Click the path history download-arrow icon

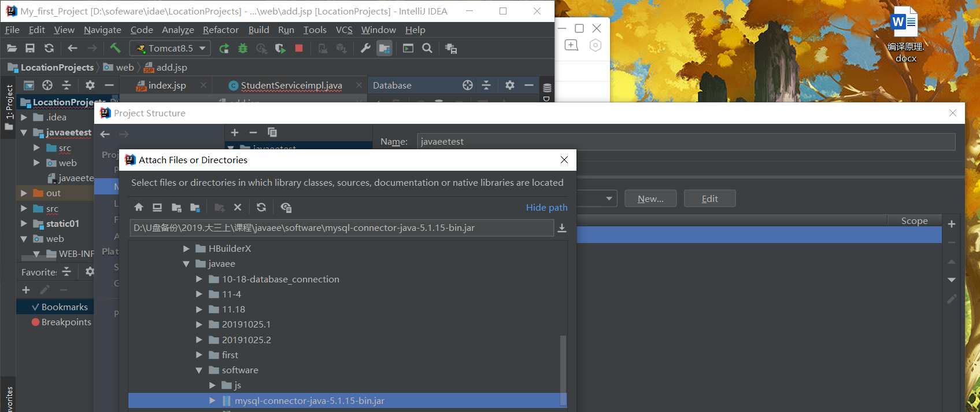[x=562, y=228]
